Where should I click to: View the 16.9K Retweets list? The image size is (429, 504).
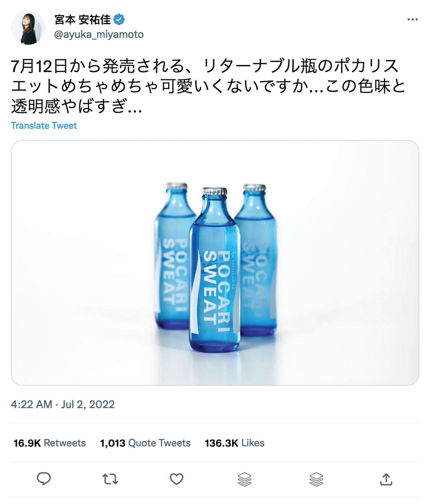[x=49, y=443]
